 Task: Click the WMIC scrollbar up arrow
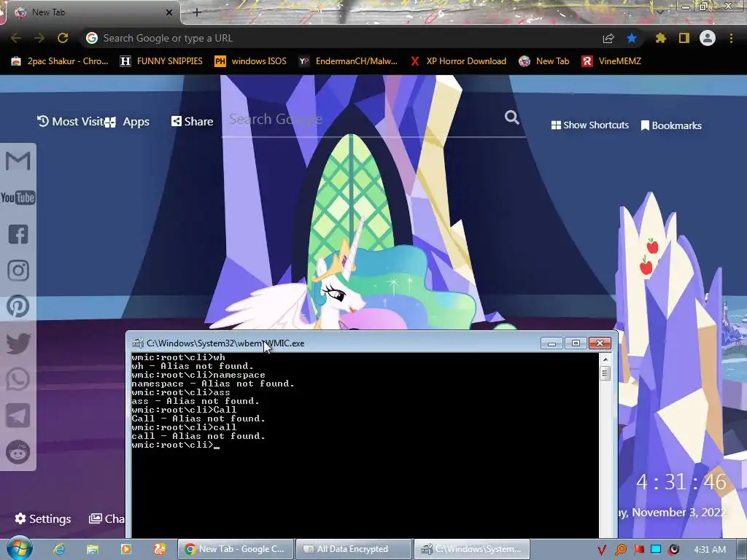coord(605,359)
